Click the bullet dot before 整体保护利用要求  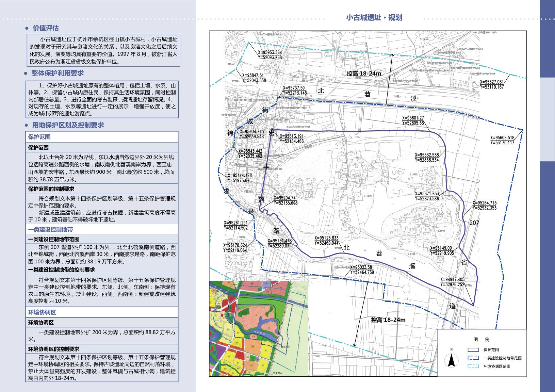coord(26,73)
